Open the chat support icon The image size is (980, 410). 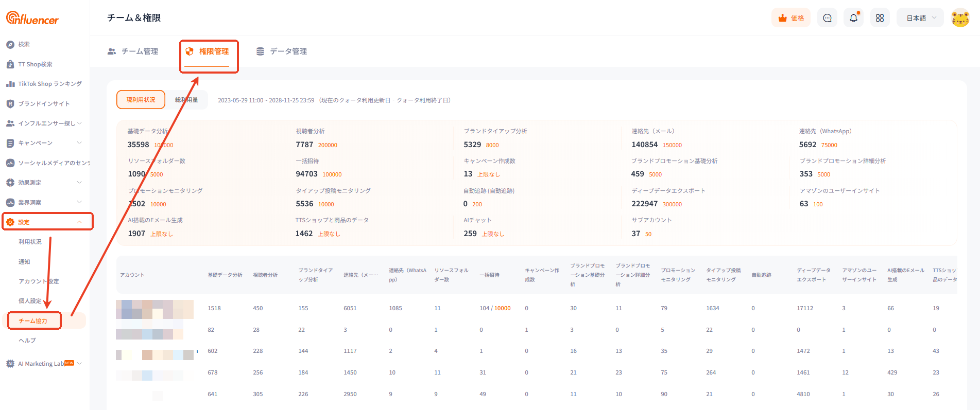(827, 18)
